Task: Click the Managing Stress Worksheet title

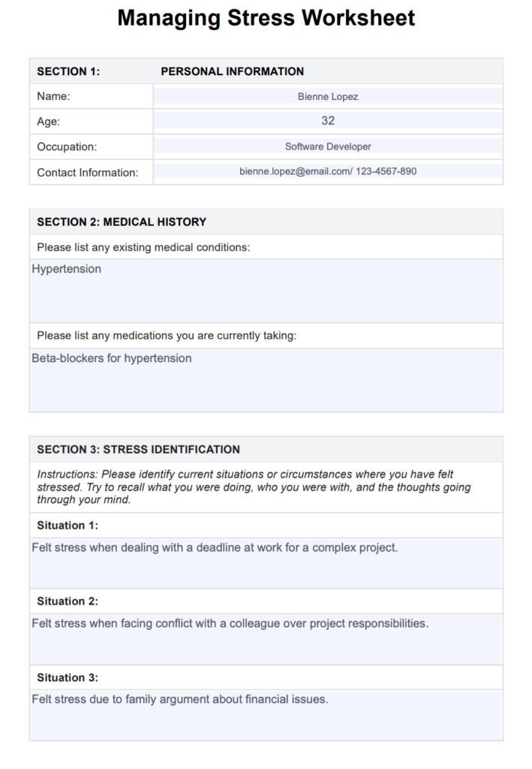Action: (266, 19)
